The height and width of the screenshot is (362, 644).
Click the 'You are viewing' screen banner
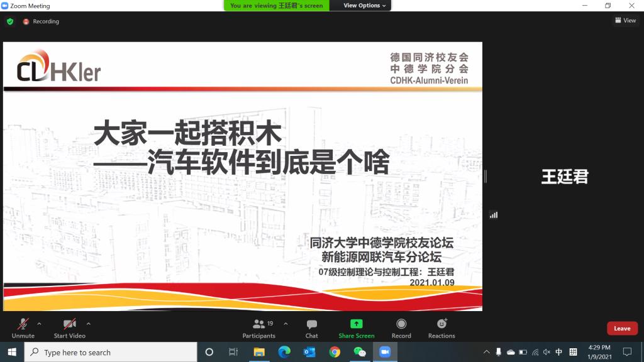click(x=277, y=5)
